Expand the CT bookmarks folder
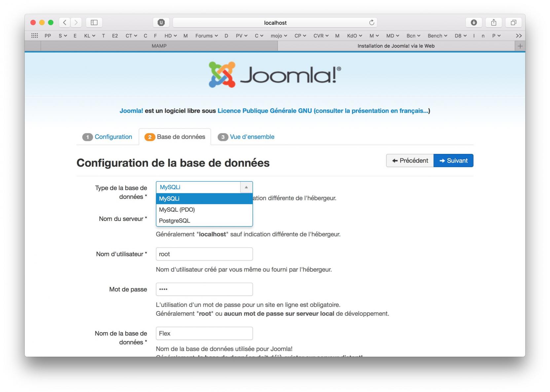 pos(131,36)
